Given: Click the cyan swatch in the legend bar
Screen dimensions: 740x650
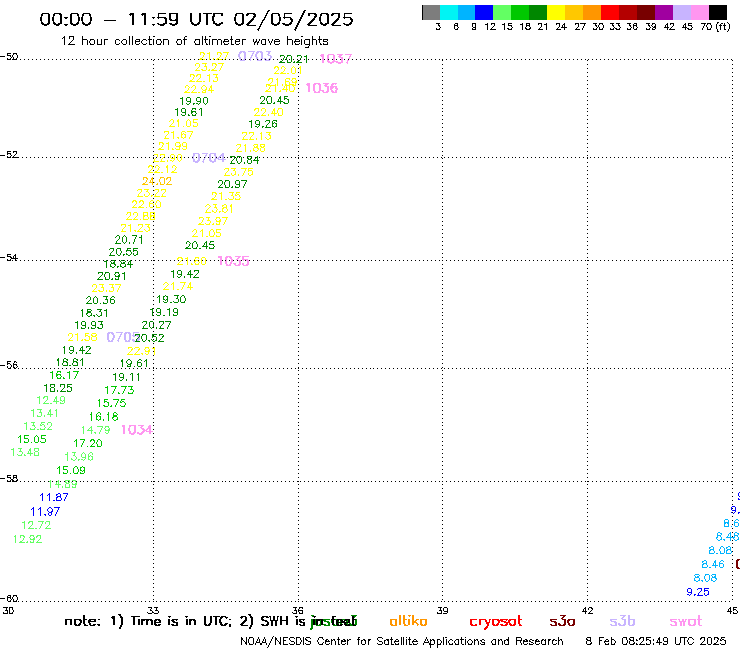Looking at the screenshot, I should coord(449,12).
